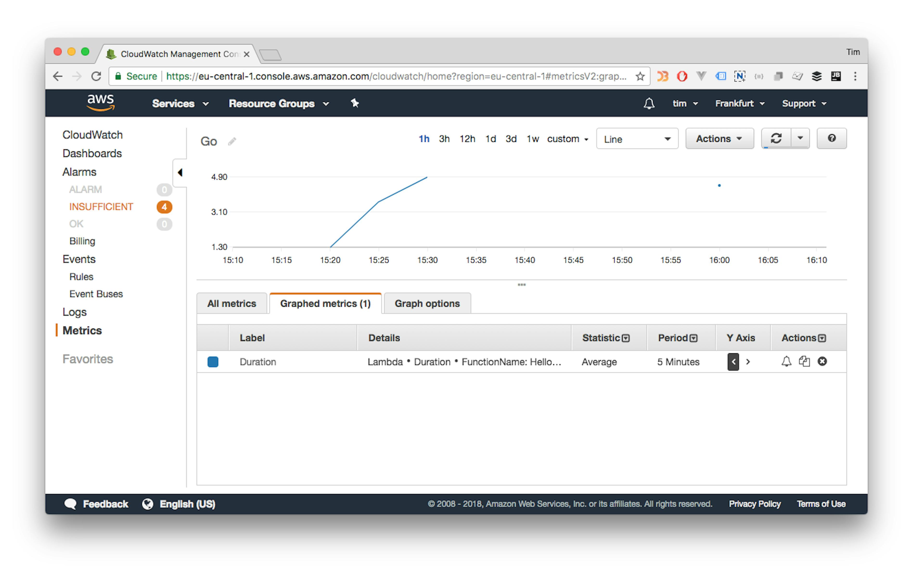
Task: Remove the Duration metric with delete icon
Action: pyautogui.click(x=822, y=361)
